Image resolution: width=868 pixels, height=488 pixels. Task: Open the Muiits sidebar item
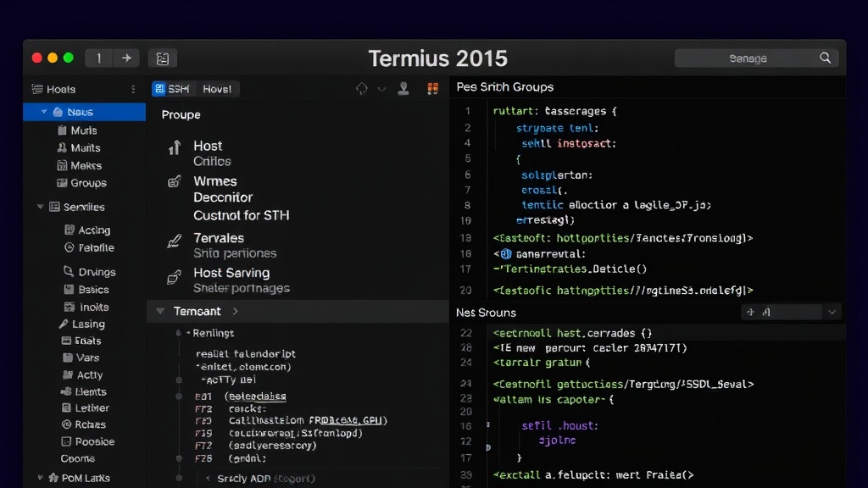tap(86, 147)
